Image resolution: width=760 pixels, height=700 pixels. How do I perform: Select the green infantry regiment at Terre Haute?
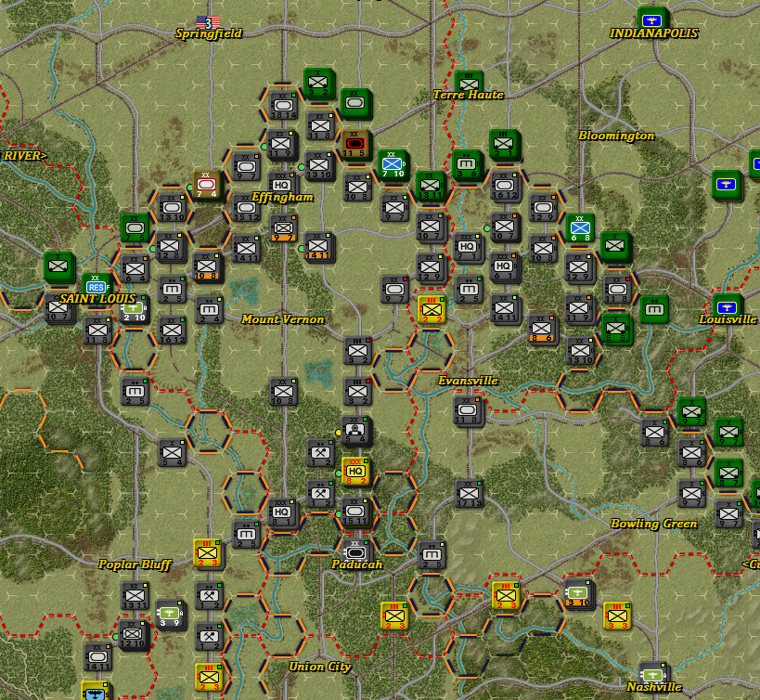point(469,84)
